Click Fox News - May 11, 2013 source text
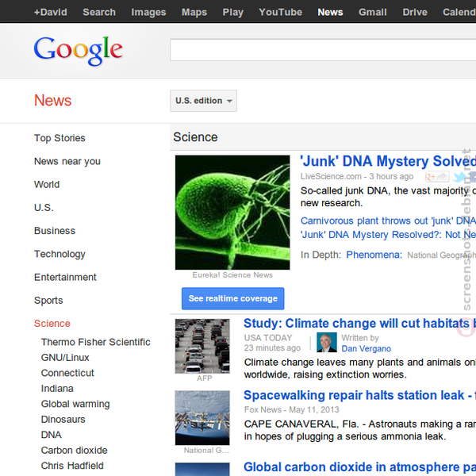Image resolution: width=476 pixels, height=476 pixels. [291, 410]
